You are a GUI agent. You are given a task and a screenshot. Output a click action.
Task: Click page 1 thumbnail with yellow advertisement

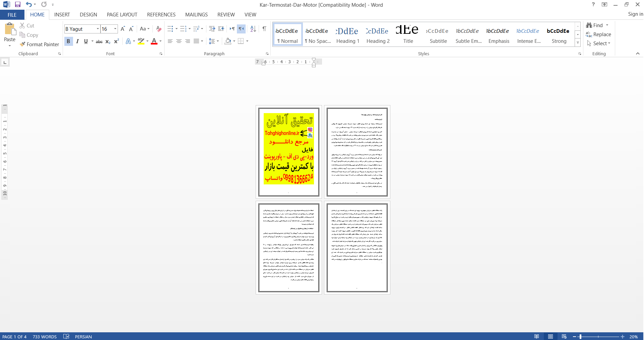click(289, 152)
